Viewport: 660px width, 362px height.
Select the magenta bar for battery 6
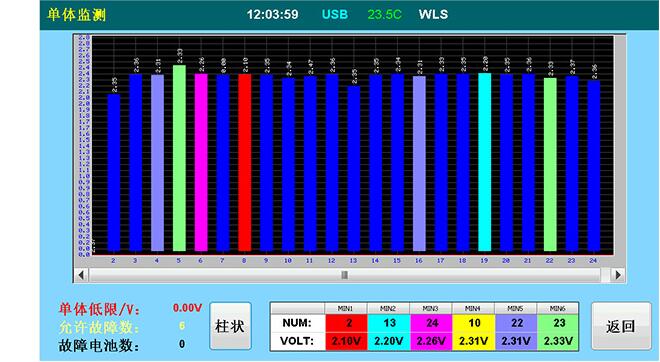click(201, 162)
